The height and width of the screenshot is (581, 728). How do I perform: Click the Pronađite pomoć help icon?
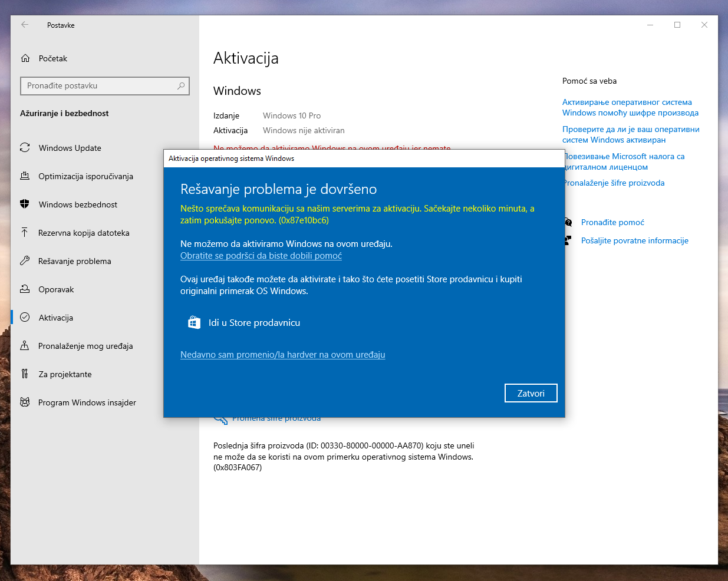[568, 222]
